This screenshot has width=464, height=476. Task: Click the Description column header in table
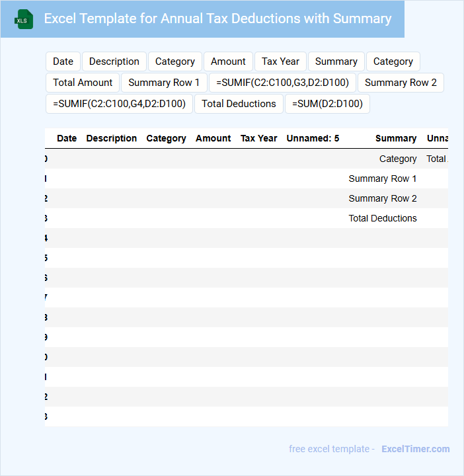tap(112, 138)
